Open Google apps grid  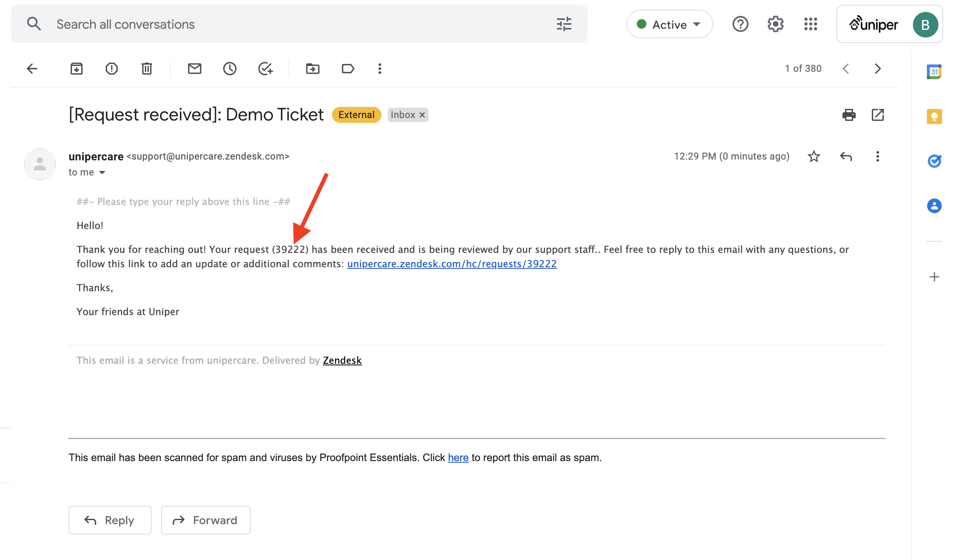pyautogui.click(x=810, y=24)
